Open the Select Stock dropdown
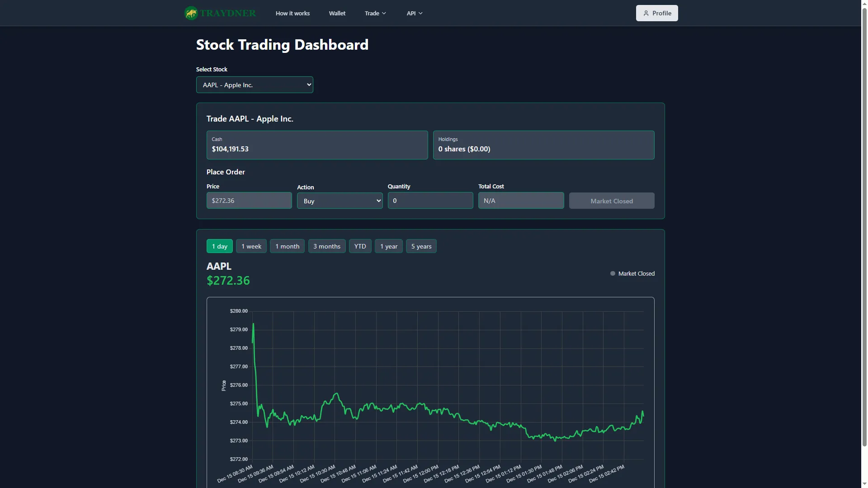The height and width of the screenshot is (488, 868). point(255,85)
